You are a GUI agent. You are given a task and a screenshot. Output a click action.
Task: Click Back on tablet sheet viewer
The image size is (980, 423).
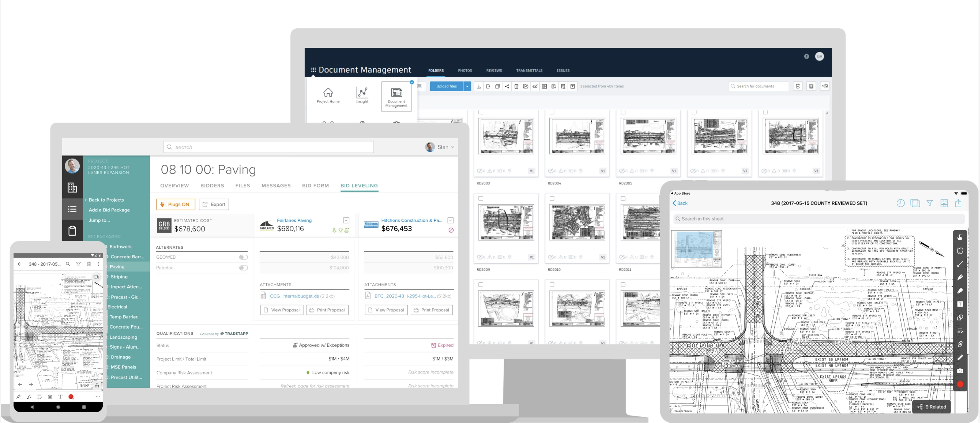click(680, 203)
